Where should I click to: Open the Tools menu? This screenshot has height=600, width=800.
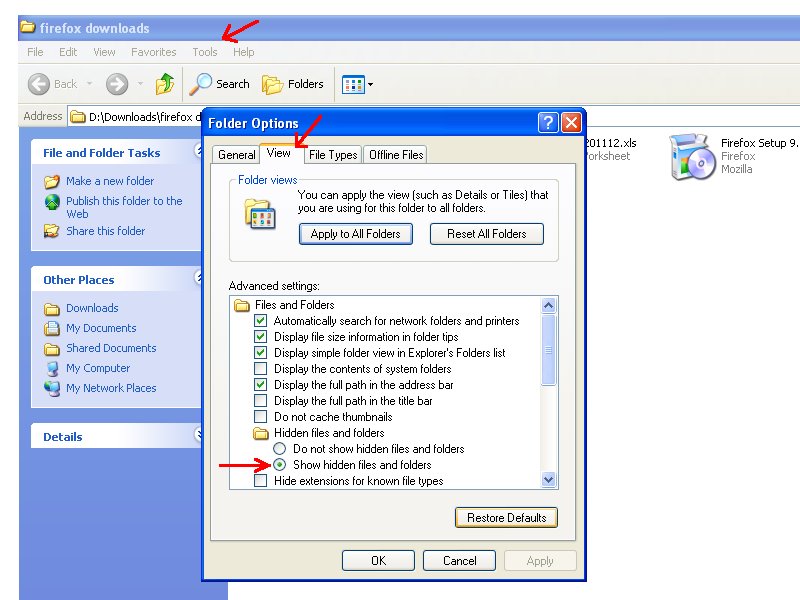tap(204, 52)
